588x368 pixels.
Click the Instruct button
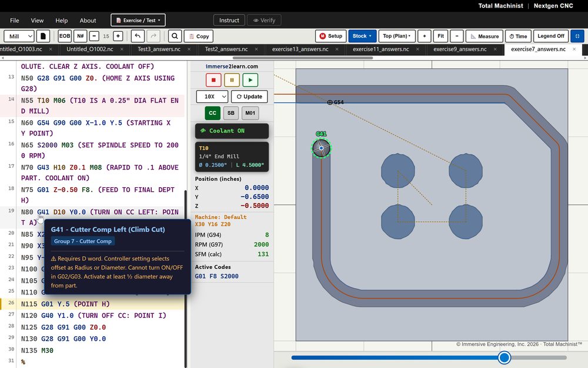pyautogui.click(x=229, y=20)
